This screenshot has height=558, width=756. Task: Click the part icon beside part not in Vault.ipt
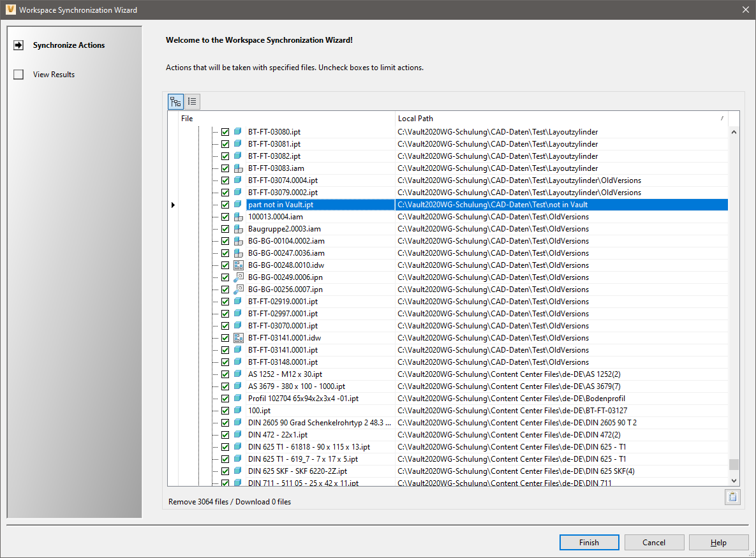[237, 204]
